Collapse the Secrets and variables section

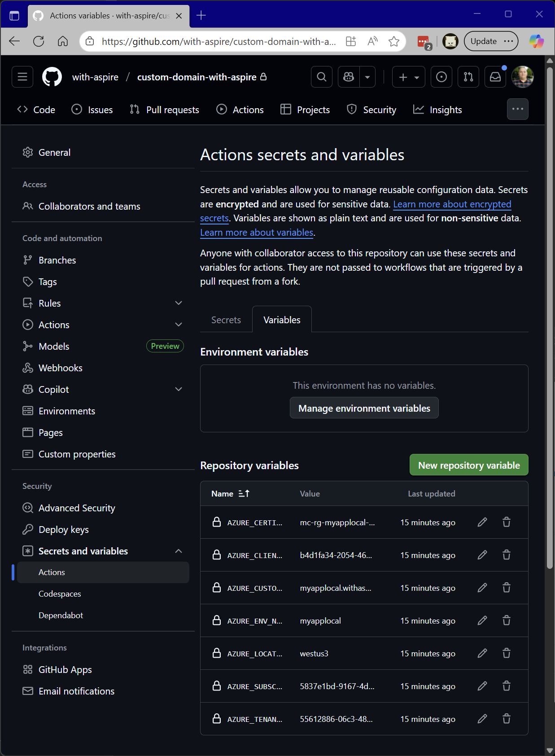(x=179, y=551)
